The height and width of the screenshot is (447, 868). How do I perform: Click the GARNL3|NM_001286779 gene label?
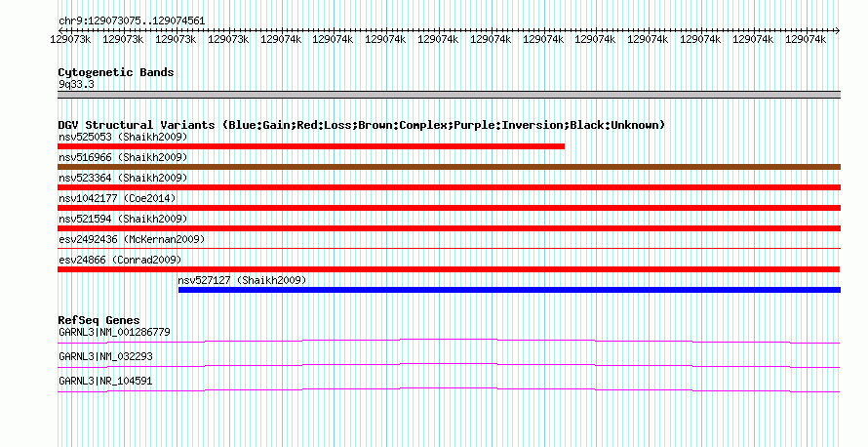(114, 333)
